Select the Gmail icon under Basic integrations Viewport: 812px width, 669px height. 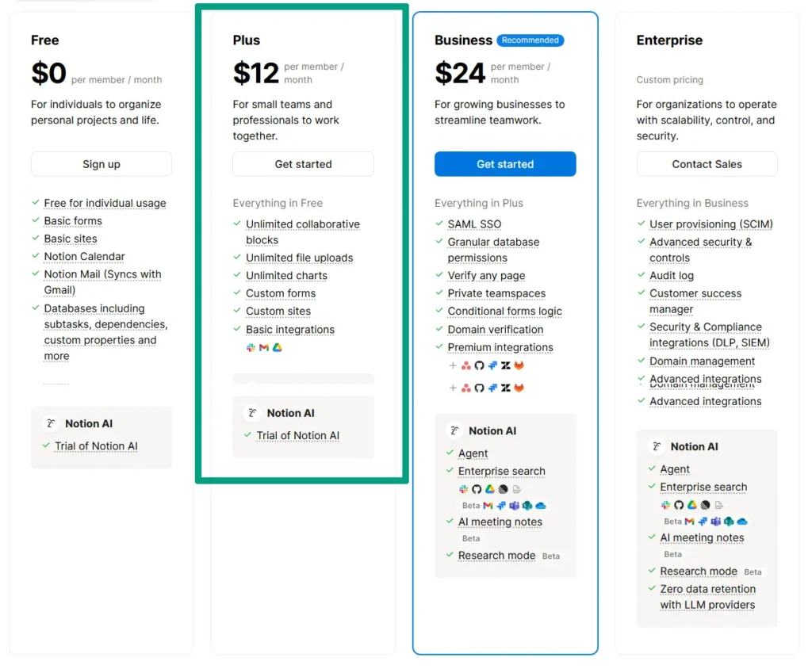pyautogui.click(x=262, y=346)
